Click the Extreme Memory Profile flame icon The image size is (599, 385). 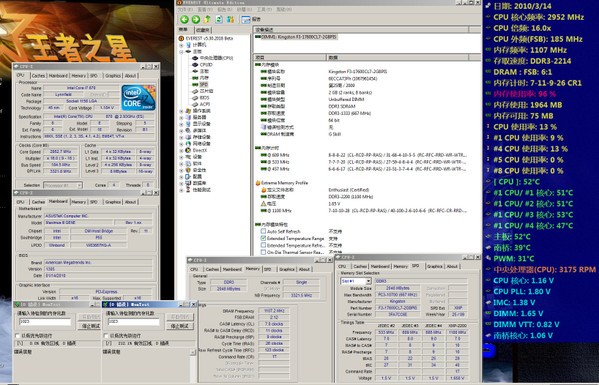coord(258,183)
